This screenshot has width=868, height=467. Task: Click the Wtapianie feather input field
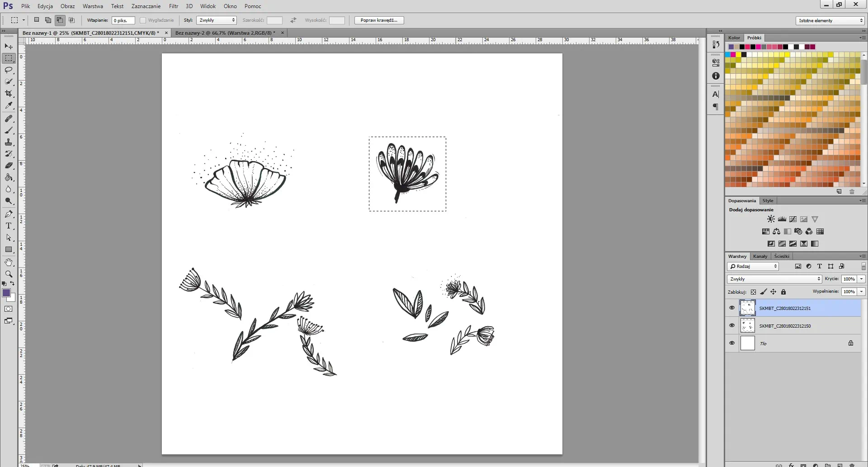(x=123, y=20)
